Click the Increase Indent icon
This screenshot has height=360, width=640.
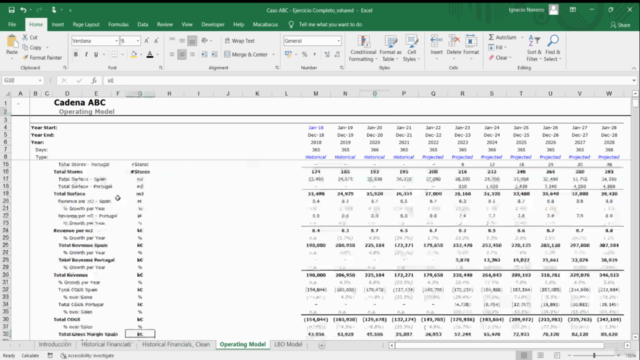pos(214,54)
